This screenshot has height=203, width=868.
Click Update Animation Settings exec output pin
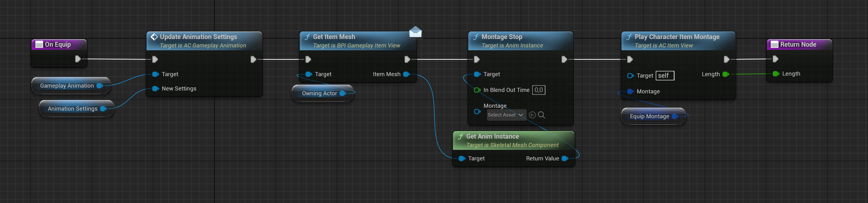pos(254,59)
